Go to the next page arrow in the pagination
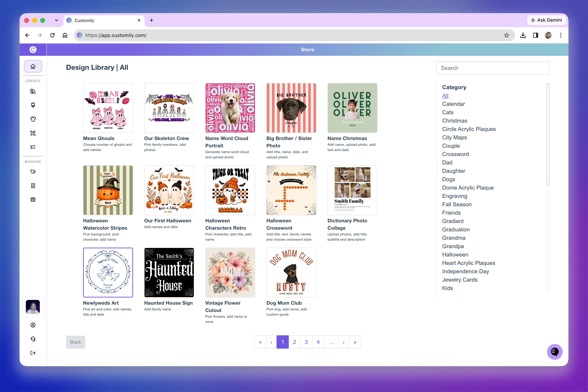 pos(344,342)
